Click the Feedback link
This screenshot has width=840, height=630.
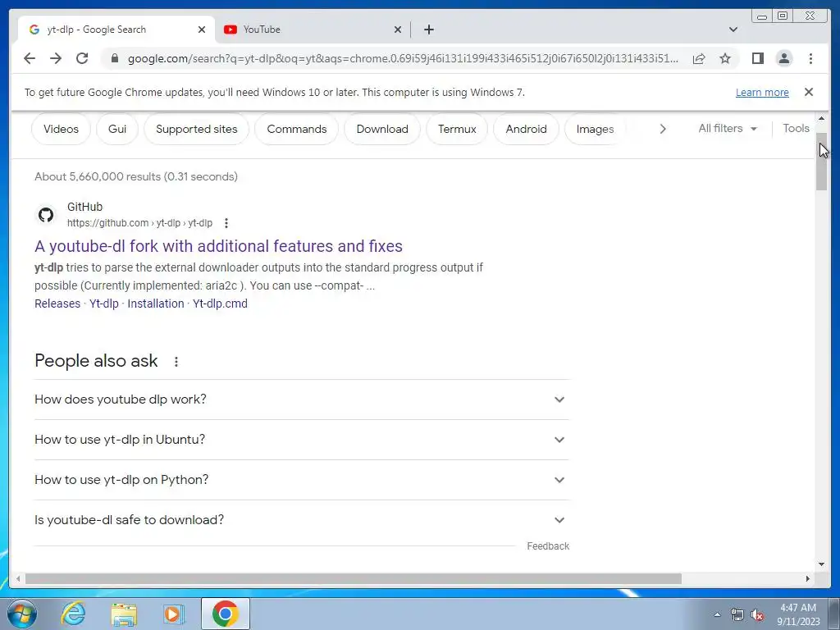click(548, 546)
